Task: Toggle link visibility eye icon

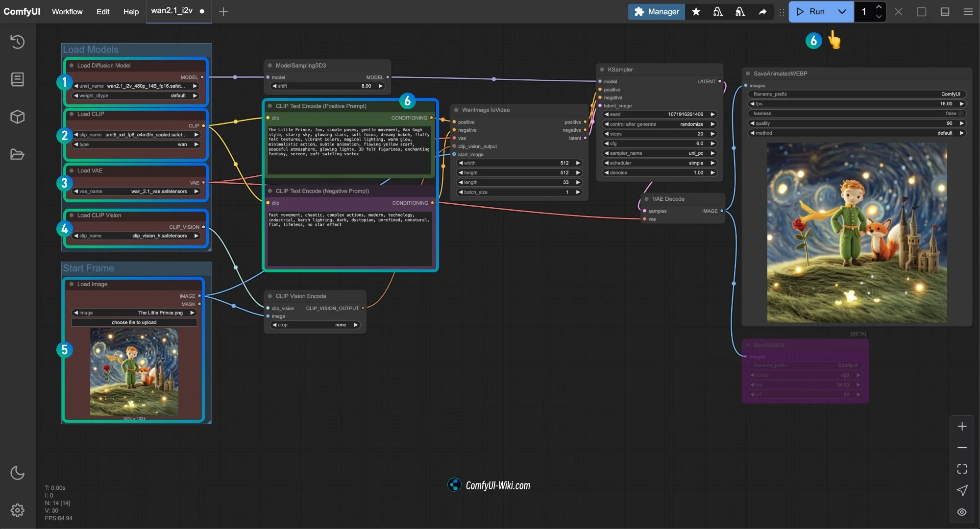Action: (x=962, y=512)
